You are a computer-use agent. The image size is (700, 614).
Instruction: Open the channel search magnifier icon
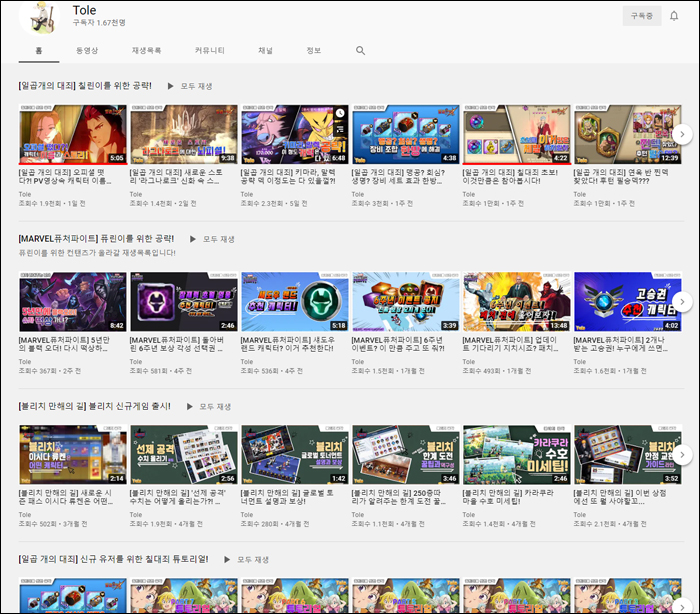coord(360,50)
